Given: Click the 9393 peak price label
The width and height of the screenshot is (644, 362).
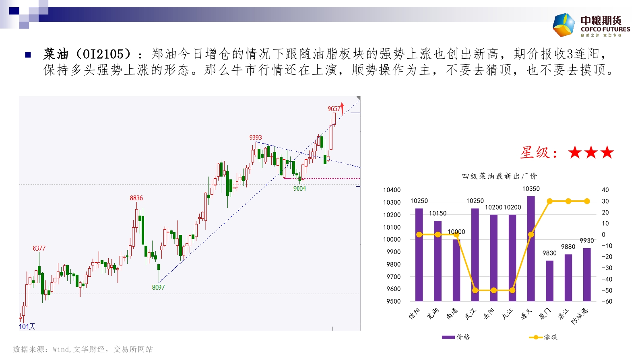Looking at the screenshot, I should [x=256, y=138].
